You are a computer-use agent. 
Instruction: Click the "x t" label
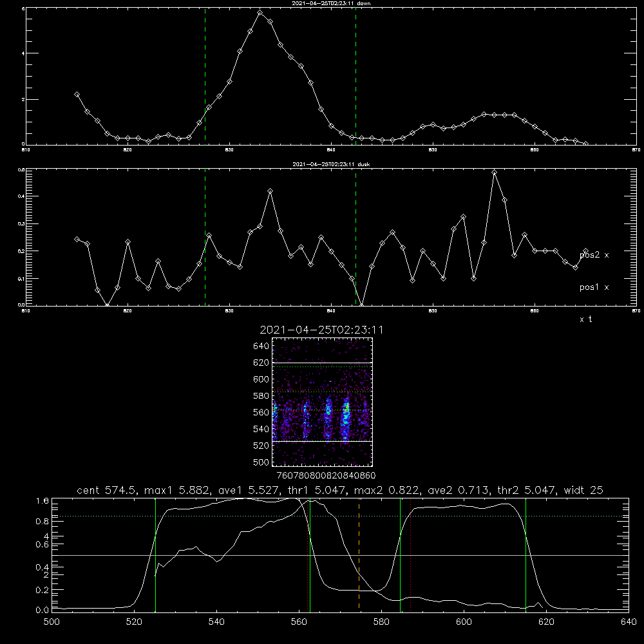click(585, 319)
